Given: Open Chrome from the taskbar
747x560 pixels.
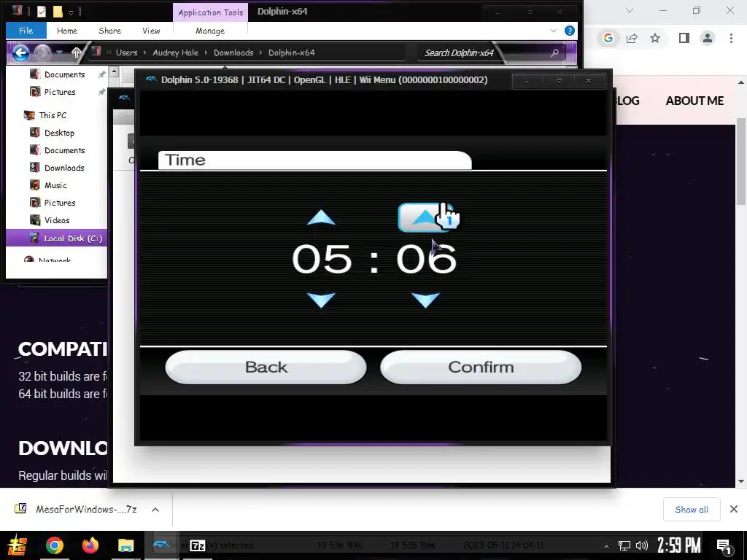Looking at the screenshot, I should pyautogui.click(x=54, y=545).
